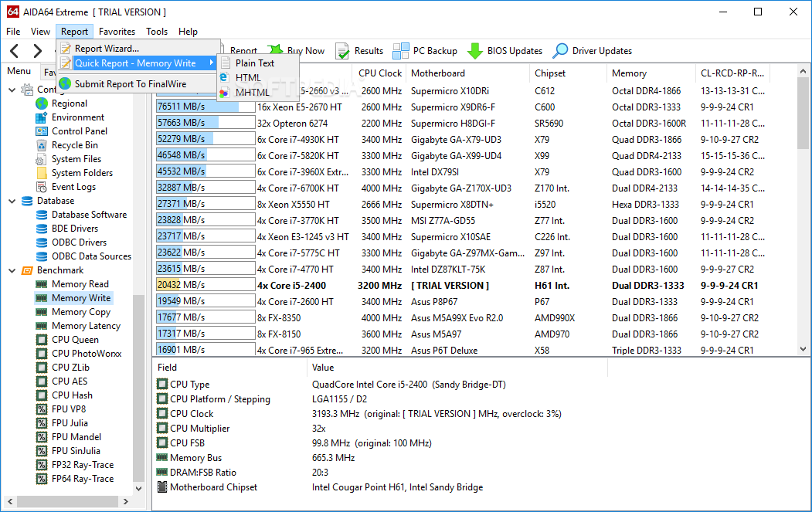Click the Driver Updates magnifier icon

pos(560,51)
